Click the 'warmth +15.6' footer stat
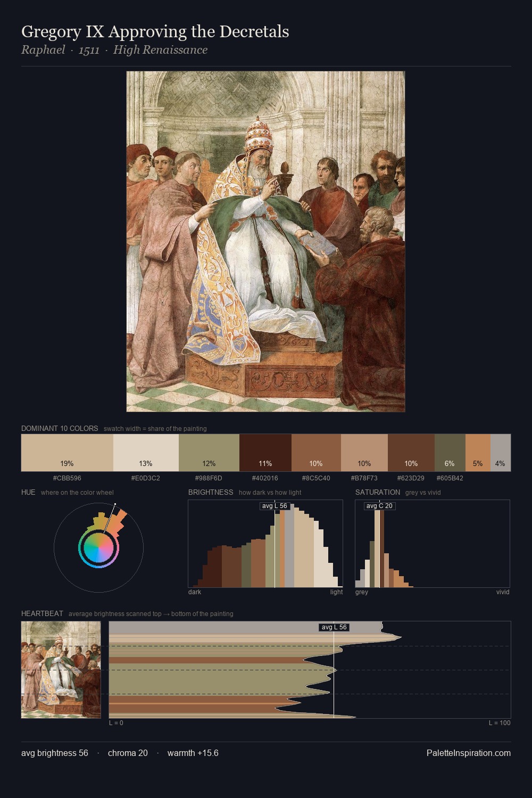 pyautogui.click(x=193, y=753)
